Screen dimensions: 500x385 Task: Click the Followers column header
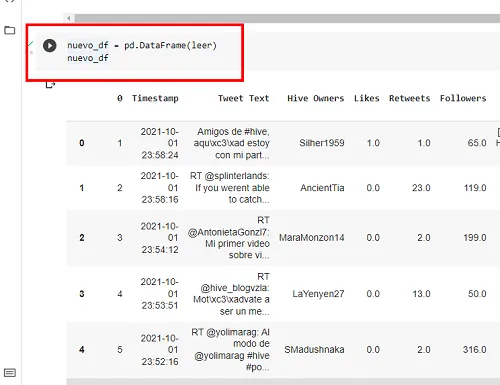[x=463, y=98]
